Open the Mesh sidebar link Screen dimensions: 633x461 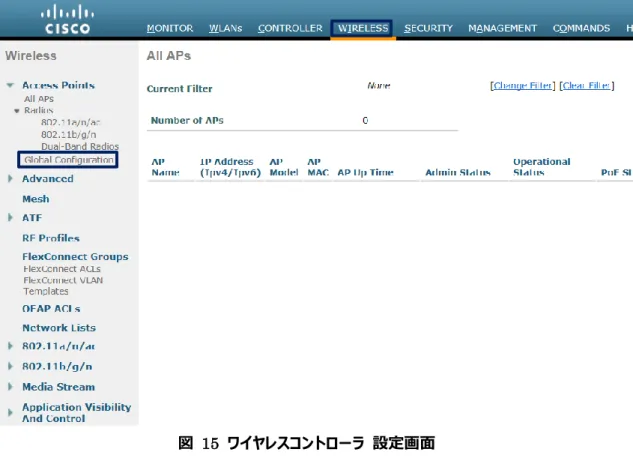point(36,199)
